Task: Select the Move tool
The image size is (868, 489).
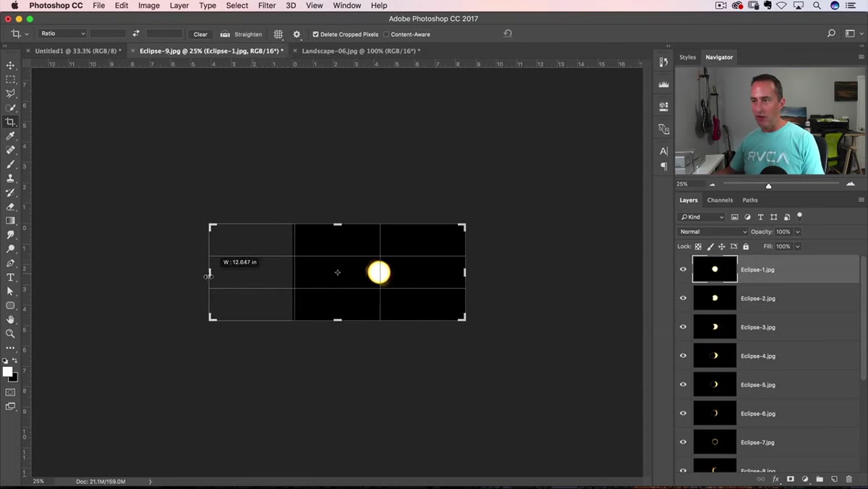Action: (x=10, y=65)
